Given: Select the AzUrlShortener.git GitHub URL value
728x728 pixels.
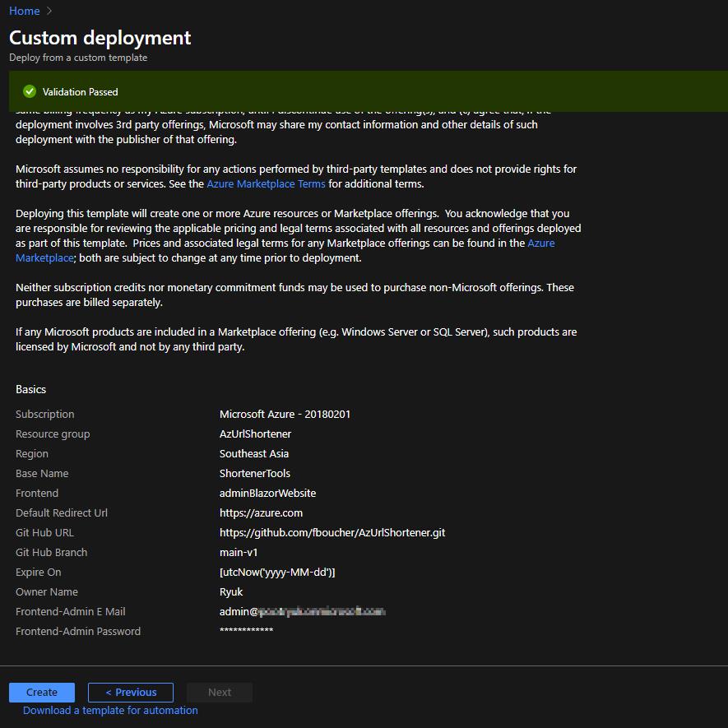Looking at the screenshot, I should click(332, 532).
